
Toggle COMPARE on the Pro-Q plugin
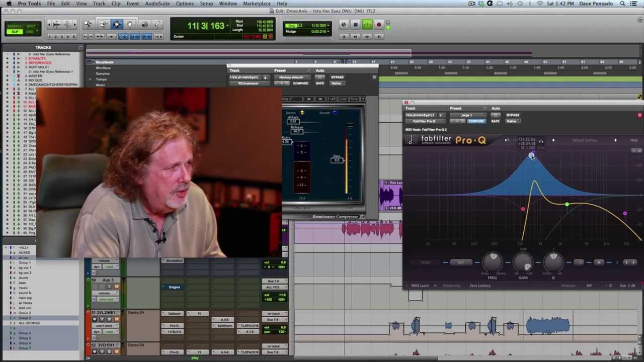pyautogui.click(x=476, y=121)
